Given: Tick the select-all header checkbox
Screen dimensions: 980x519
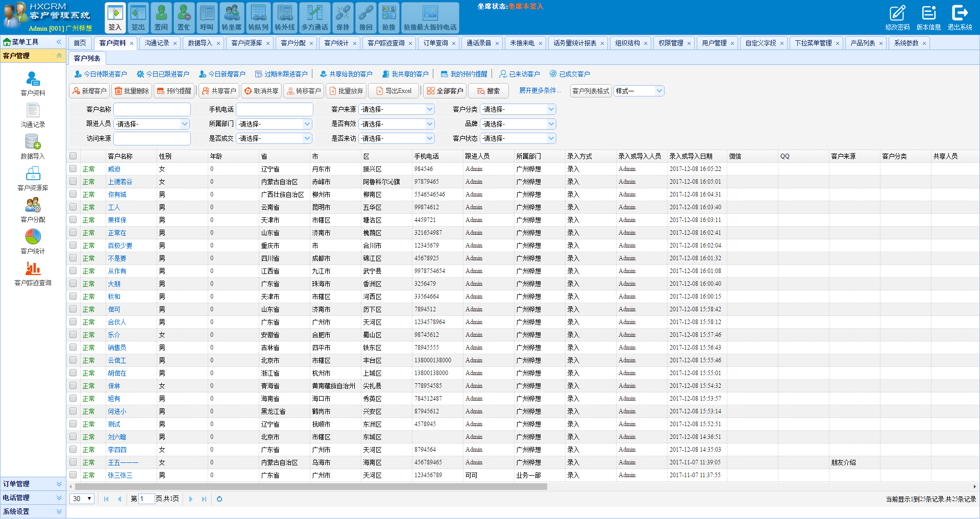Looking at the screenshot, I should point(73,156).
